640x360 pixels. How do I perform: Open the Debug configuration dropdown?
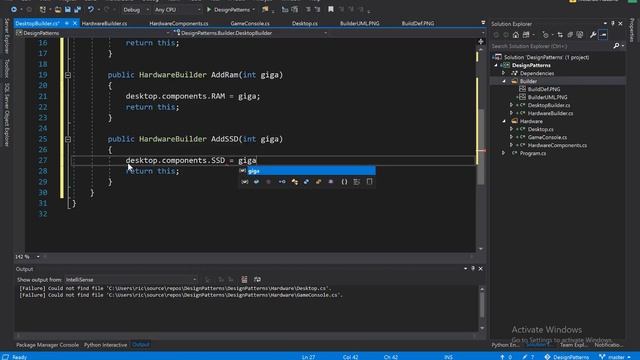(136, 10)
